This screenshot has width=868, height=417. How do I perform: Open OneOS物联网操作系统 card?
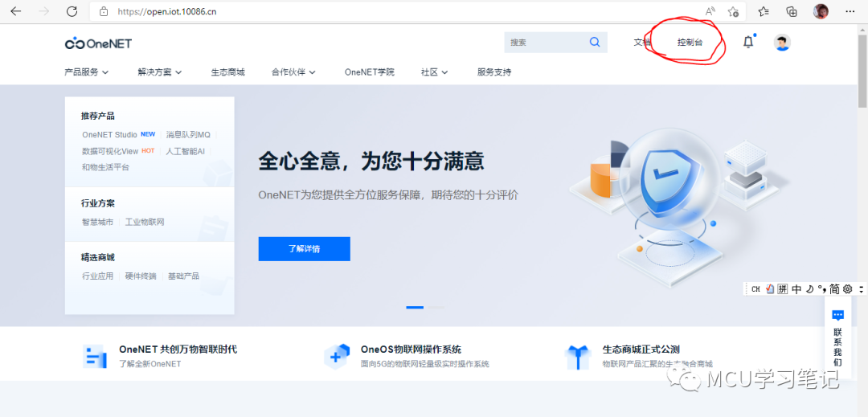click(x=411, y=350)
